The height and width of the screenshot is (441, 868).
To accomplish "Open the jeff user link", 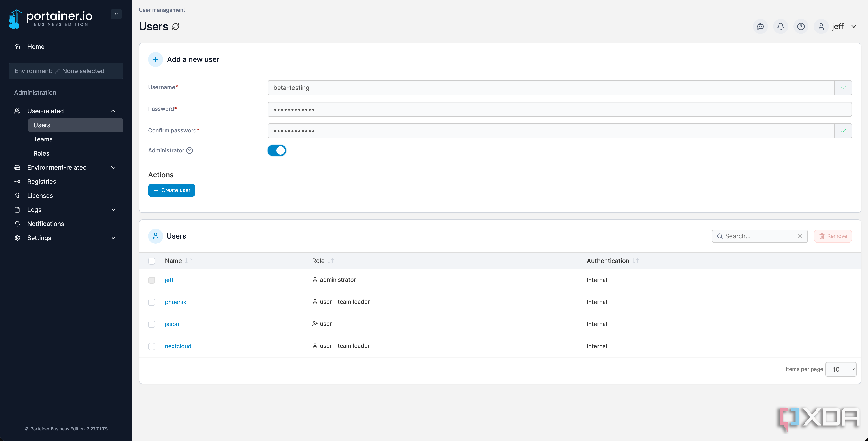I will click(169, 280).
